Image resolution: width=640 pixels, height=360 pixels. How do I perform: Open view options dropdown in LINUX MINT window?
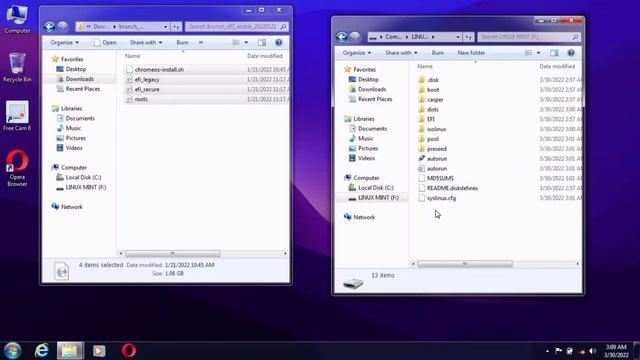click(x=538, y=53)
